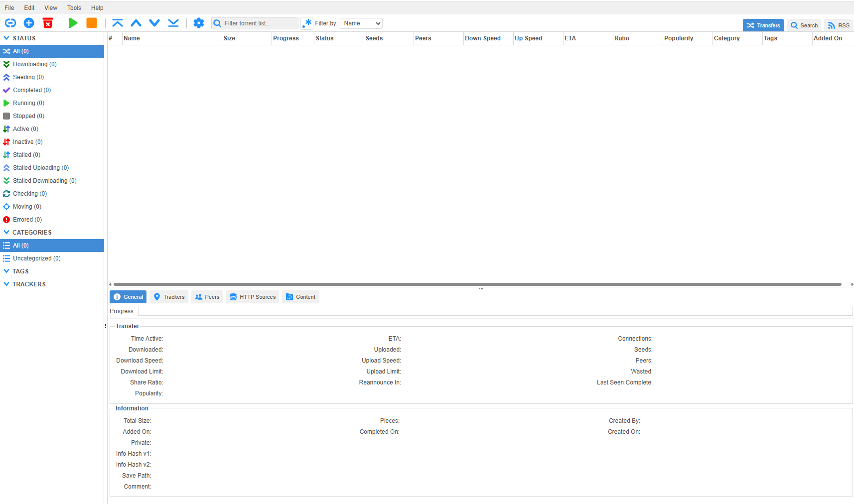
Task: Open the Content properties tab
Action: (300, 297)
